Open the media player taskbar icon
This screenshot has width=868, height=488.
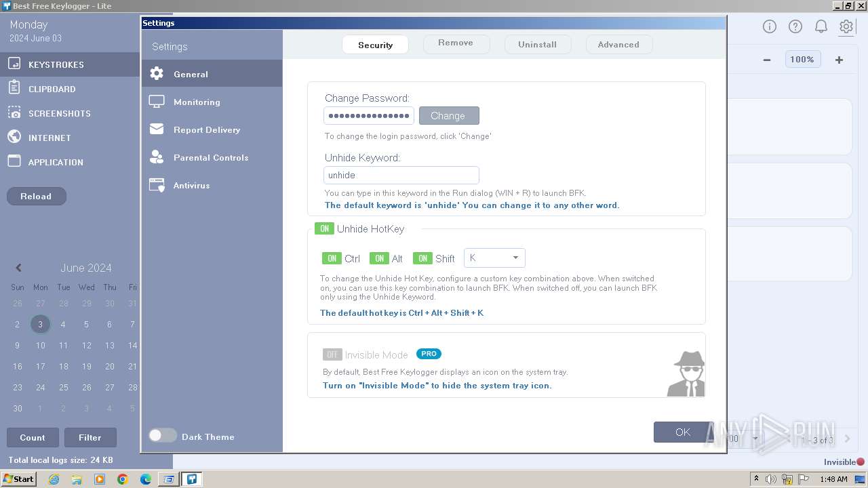click(100, 479)
